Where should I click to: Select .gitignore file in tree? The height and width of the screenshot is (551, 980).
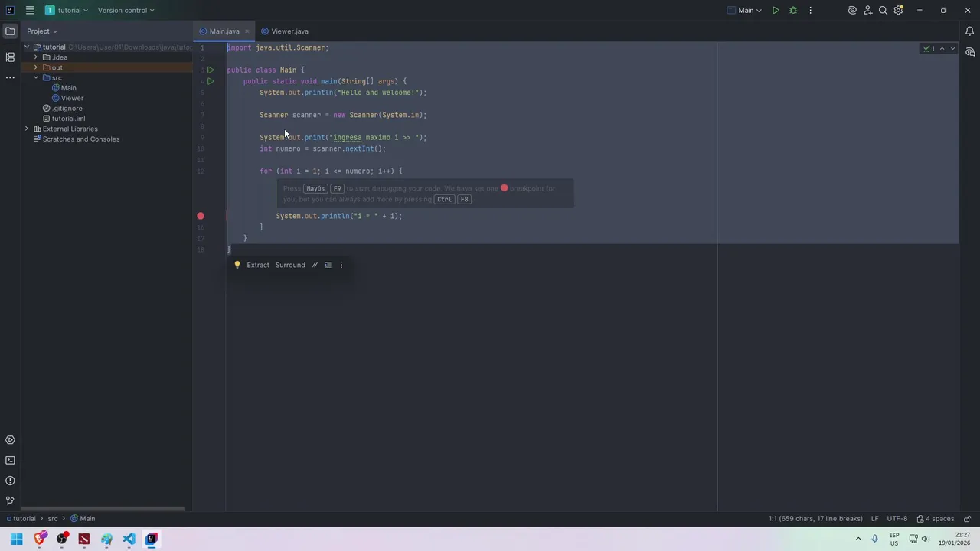(63, 108)
